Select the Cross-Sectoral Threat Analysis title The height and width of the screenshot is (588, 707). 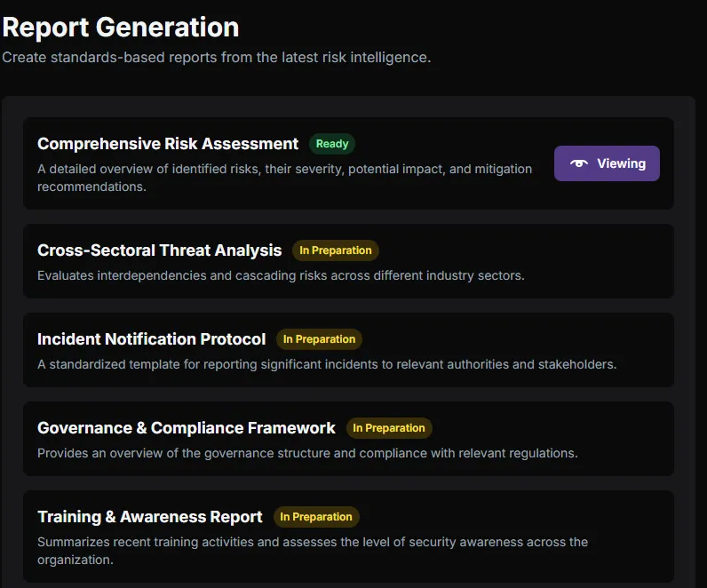click(x=159, y=250)
